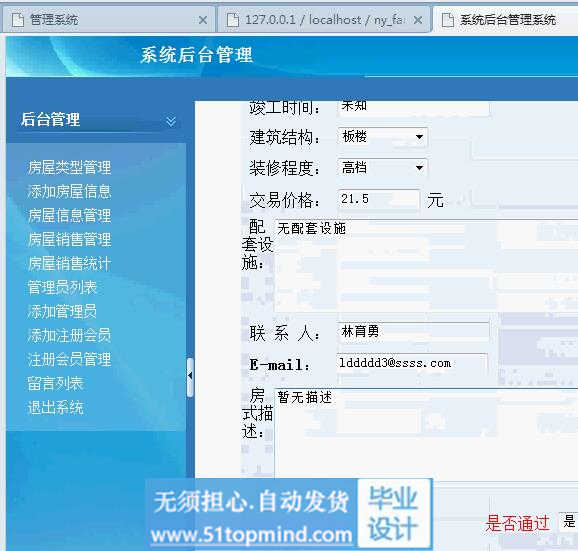
Task: Go to 添加房屋信息 page
Action: [x=69, y=192]
